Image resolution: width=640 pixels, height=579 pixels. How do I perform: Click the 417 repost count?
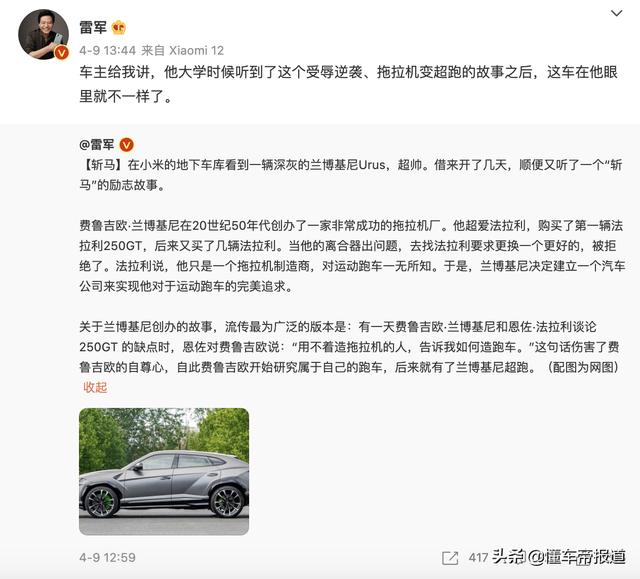[x=478, y=557]
